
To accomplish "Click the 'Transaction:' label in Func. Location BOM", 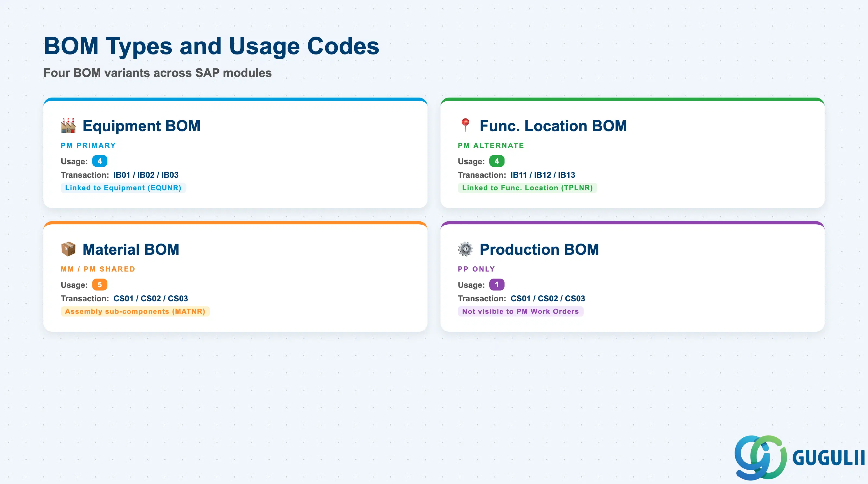I will (482, 175).
